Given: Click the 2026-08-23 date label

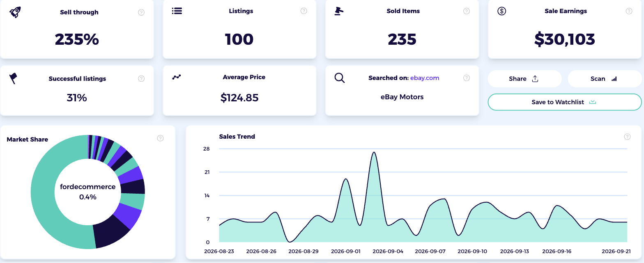Looking at the screenshot, I should click(220, 251).
